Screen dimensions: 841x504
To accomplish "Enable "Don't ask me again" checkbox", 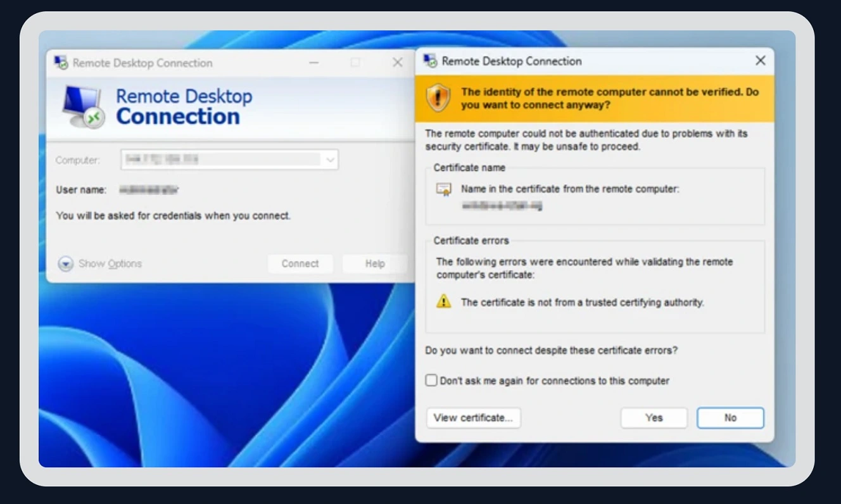I will pos(431,381).
